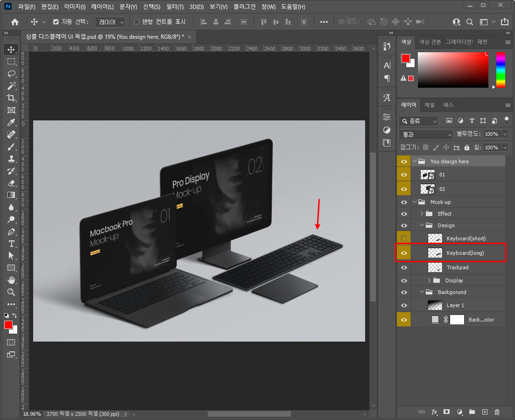Screen dimensions: 515x420
Task: Click the hue spectrum slider in Color panel
Action: (x=501, y=70)
